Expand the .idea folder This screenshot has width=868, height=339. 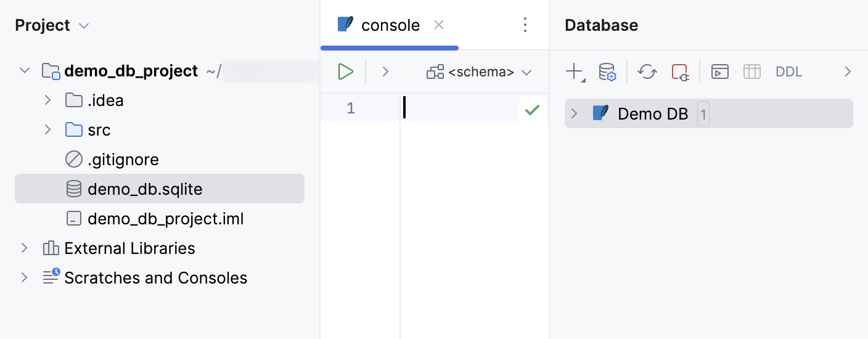click(47, 100)
